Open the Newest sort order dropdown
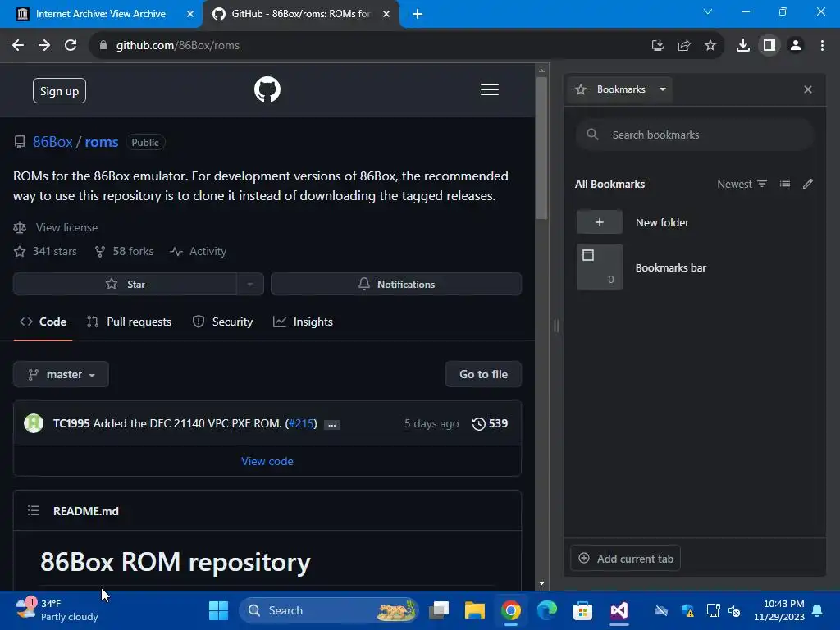 point(742,184)
